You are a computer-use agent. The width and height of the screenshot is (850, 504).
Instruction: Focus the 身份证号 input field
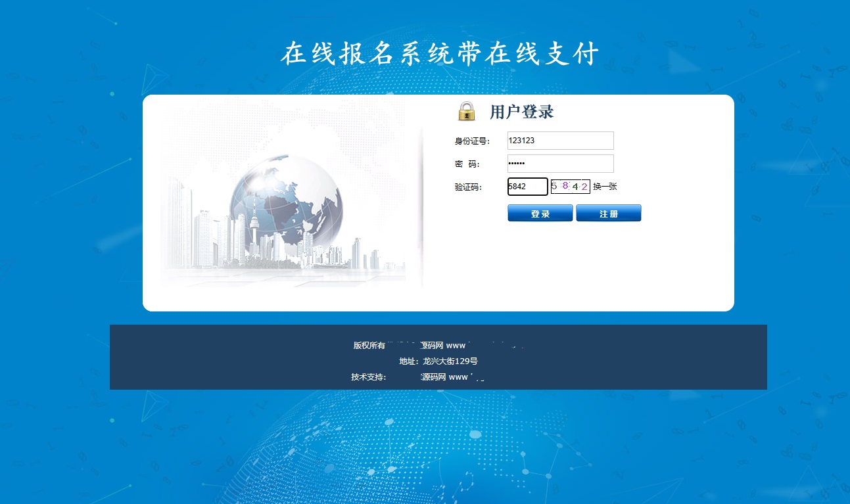560,141
